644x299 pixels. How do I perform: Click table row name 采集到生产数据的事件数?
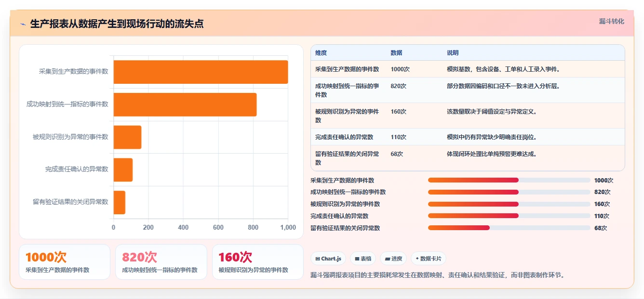tap(347, 69)
